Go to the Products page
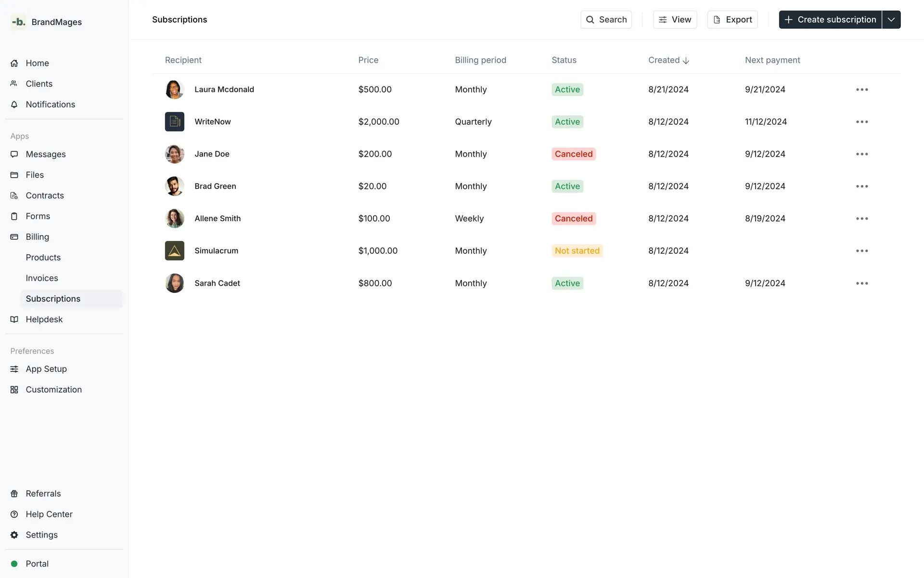This screenshot has width=924, height=578. [43, 257]
